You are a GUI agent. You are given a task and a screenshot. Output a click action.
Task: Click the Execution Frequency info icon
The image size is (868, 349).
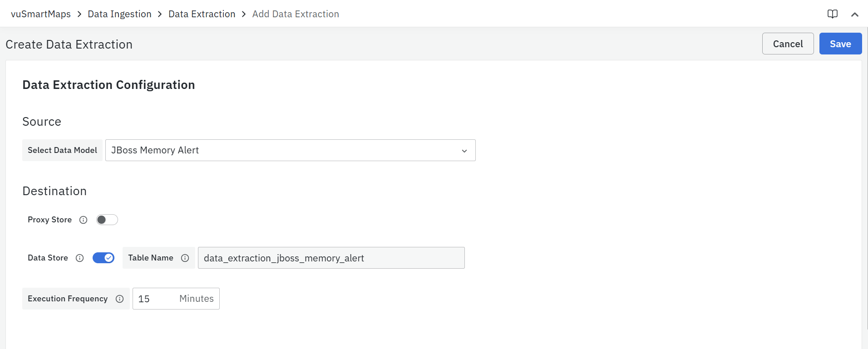(119, 299)
